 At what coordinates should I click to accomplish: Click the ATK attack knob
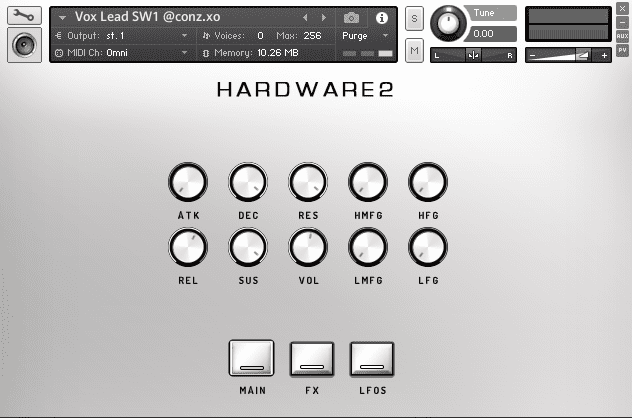point(188,182)
